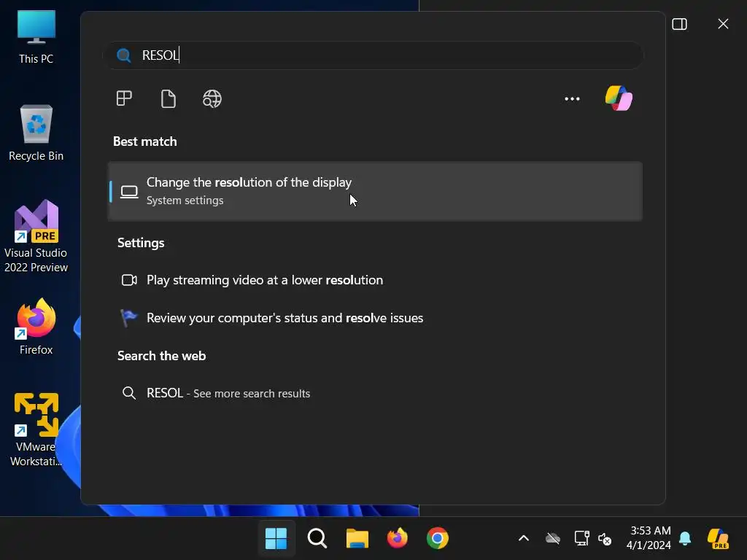Click the Settings section heading
The width and height of the screenshot is (747, 560).
pos(141,243)
